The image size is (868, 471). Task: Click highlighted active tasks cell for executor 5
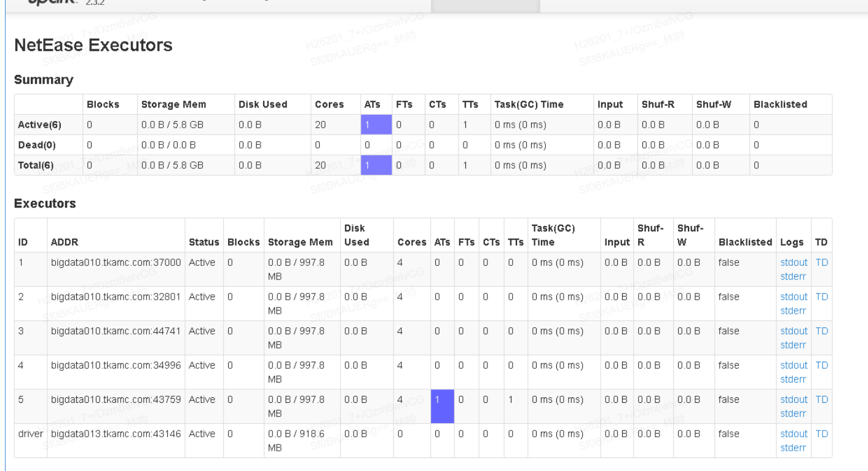tap(442, 406)
